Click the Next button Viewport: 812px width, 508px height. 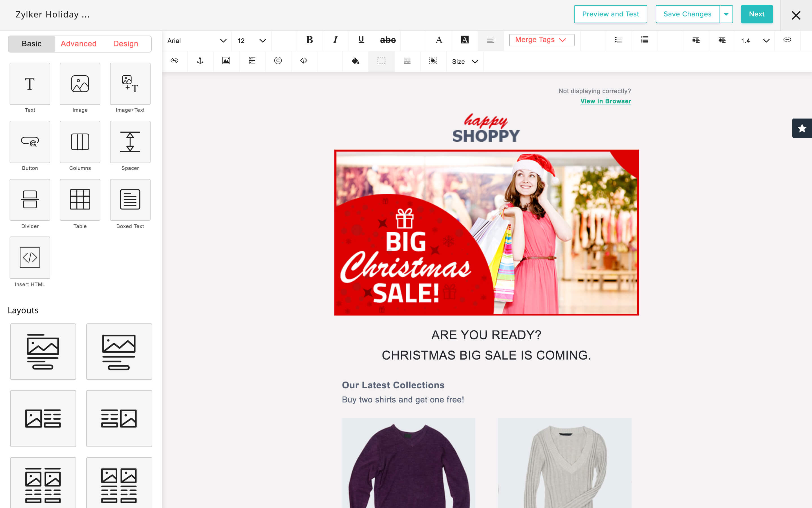757,14
